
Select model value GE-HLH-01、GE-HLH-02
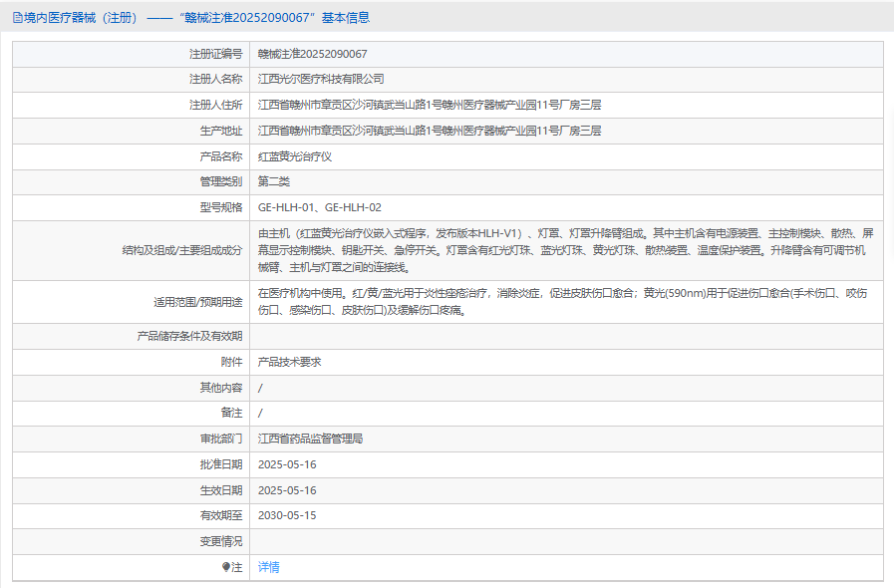coord(320,207)
